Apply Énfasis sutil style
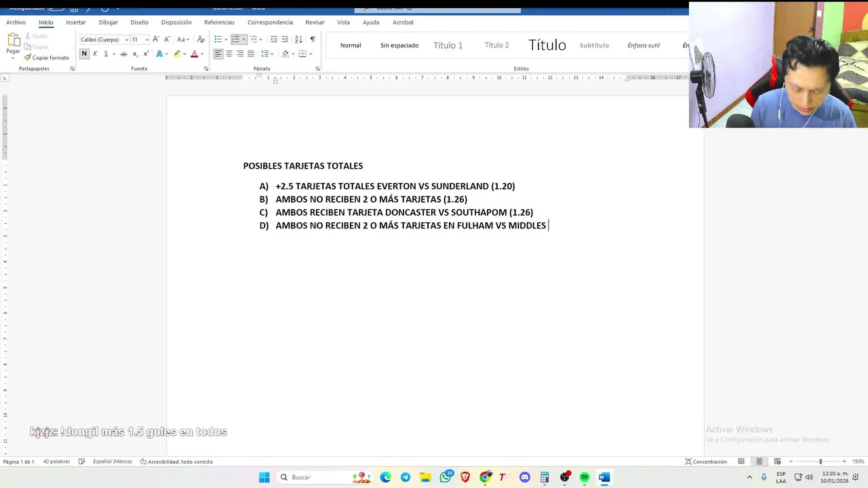Image resolution: width=868 pixels, height=488 pixels. coord(644,45)
